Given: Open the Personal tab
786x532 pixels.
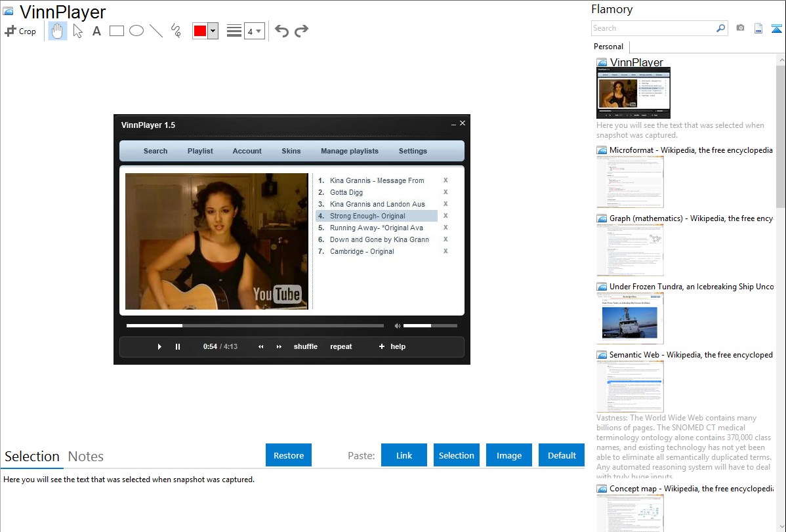Looking at the screenshot, I should [x=608, y=47].
